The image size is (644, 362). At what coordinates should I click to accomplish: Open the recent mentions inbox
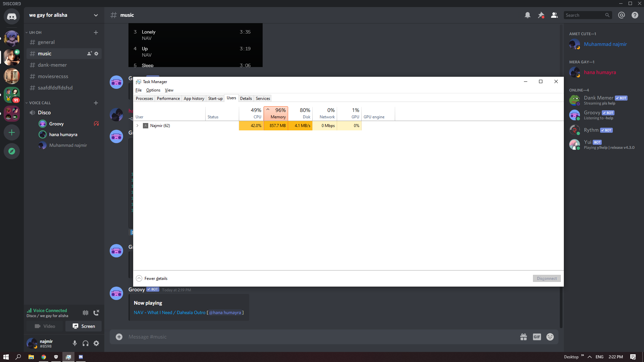click(x=621, y=15)
